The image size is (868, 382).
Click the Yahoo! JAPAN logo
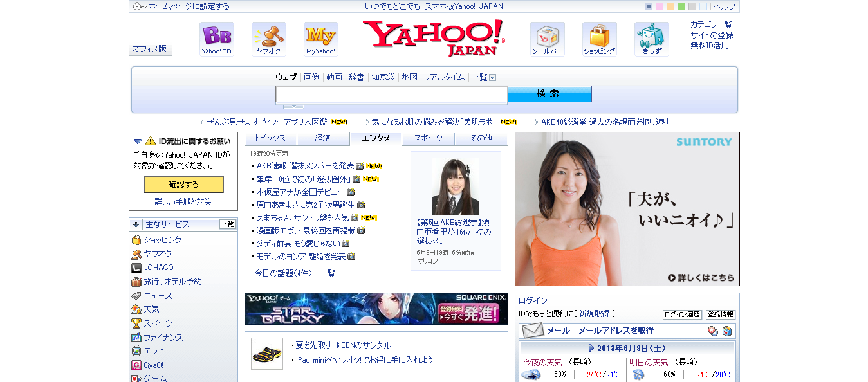[x=434, y=38]
